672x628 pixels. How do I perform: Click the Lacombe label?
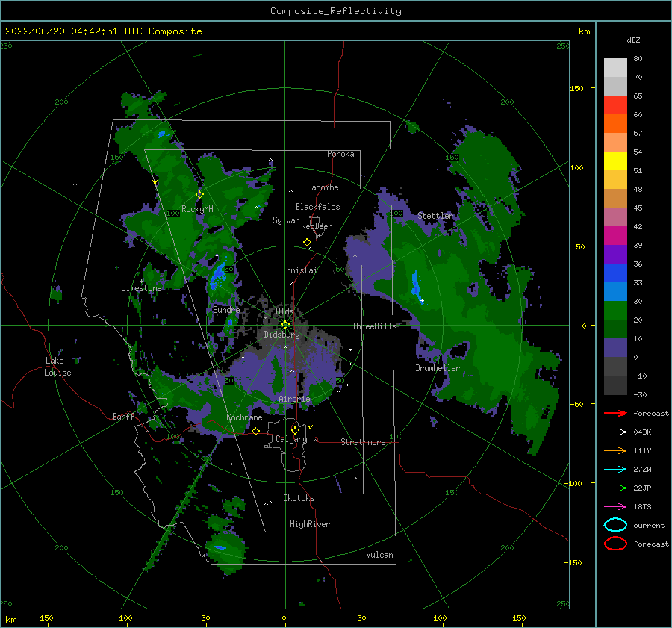click(x=323, y=187)
